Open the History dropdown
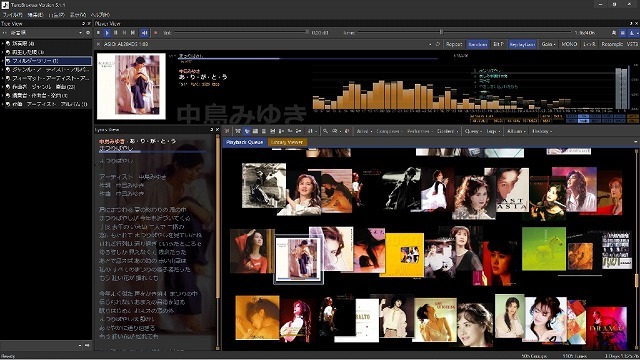Viewport: 640px width, 360px height. point(542,131)
